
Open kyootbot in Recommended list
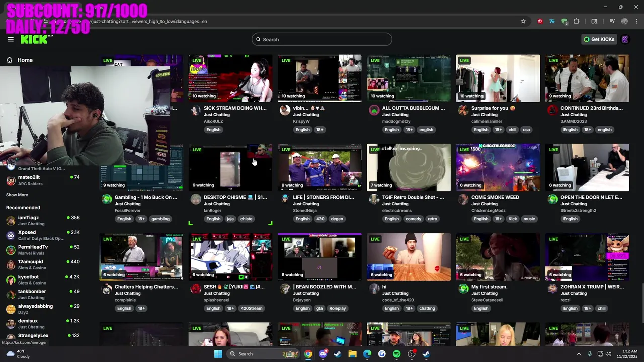click(x=43, y=280)
